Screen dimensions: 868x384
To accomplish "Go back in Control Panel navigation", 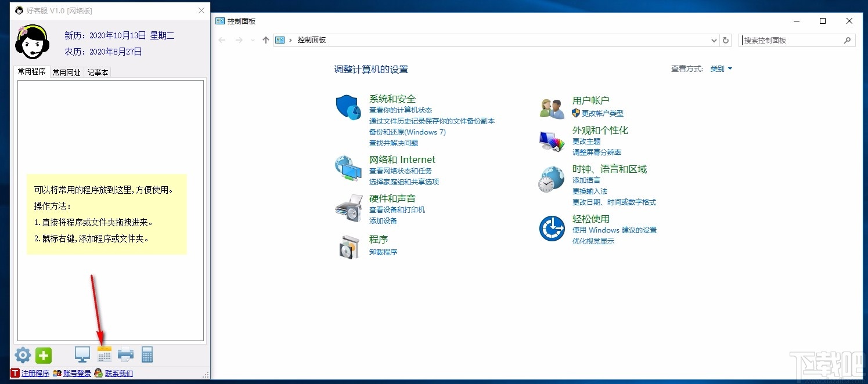I will [x=222, y=40].
